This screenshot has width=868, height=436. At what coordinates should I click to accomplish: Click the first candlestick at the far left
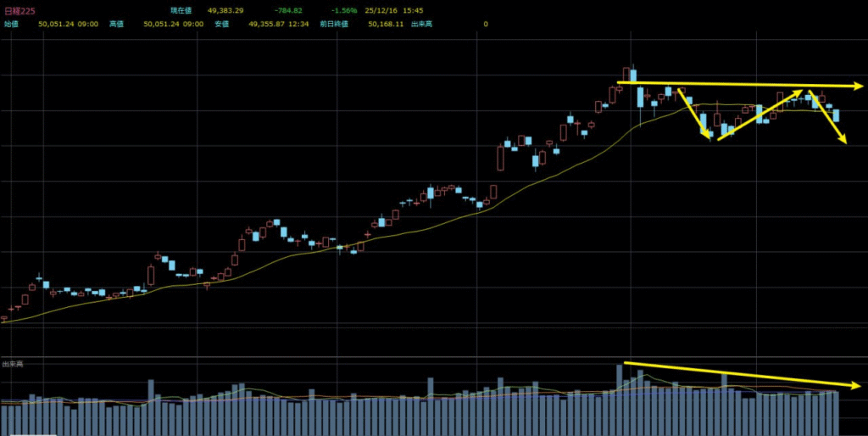click(x=4, y=319)
